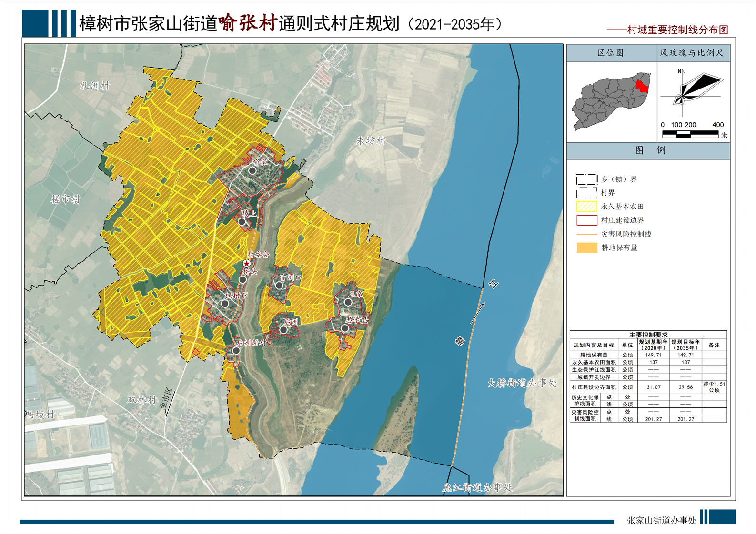Viewport: 756px width, 534px height.
Task: Select the 桥头 village circle marker
Action: click(x=242, y=279)
